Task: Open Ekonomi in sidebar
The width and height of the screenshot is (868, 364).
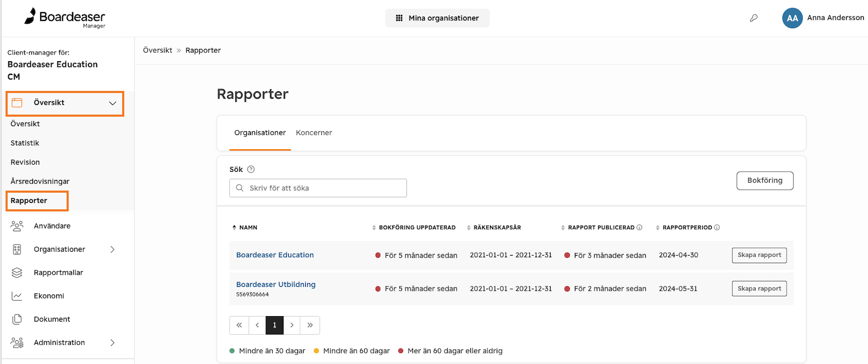Action: tap(49, 296)
